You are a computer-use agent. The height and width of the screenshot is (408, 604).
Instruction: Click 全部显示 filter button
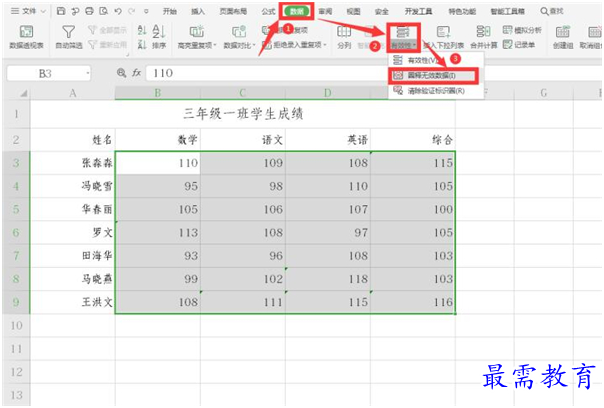107,30
